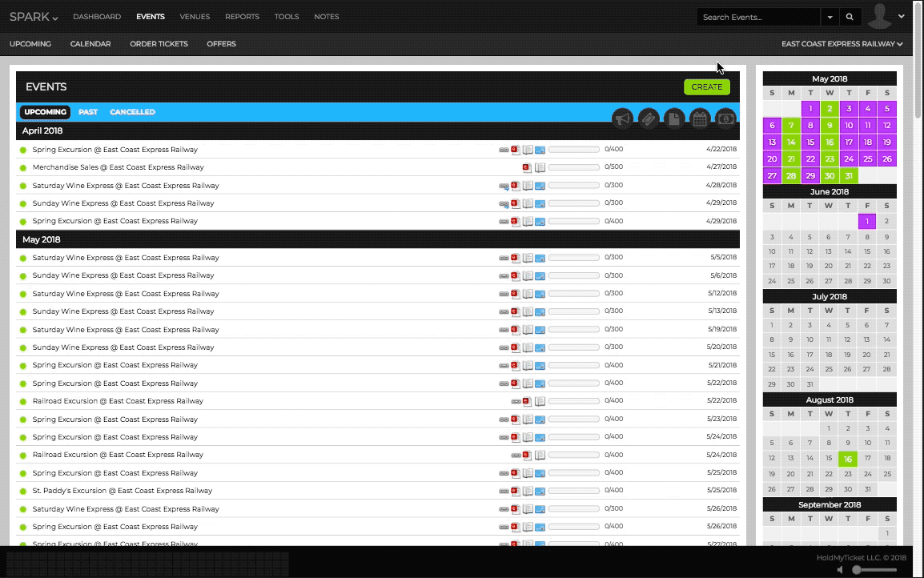This screenshot has height=578, width=924.
Task: Click the progress bar for St. Paddy's Excursion
Action: 574,491
